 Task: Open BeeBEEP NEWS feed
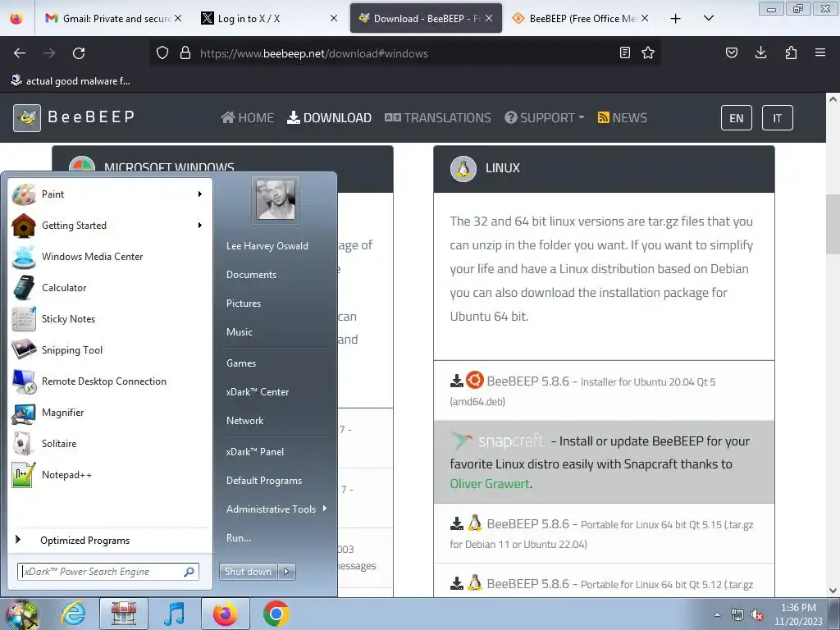622,118
